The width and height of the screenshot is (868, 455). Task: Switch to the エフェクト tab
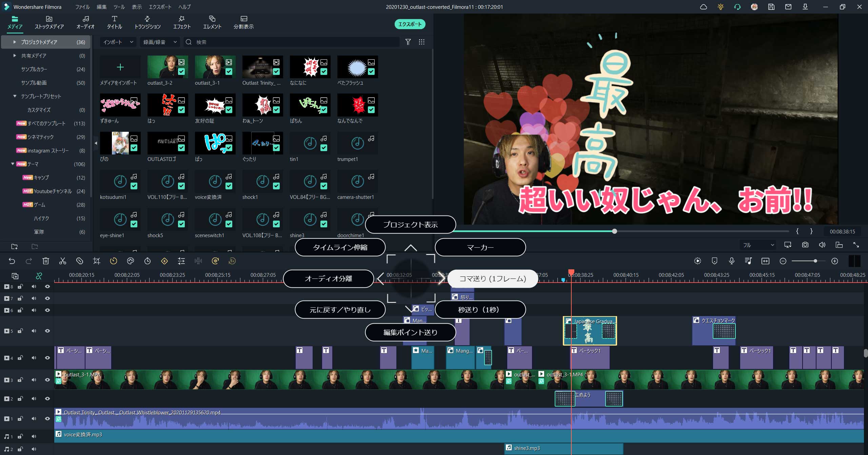coord(182,22)
